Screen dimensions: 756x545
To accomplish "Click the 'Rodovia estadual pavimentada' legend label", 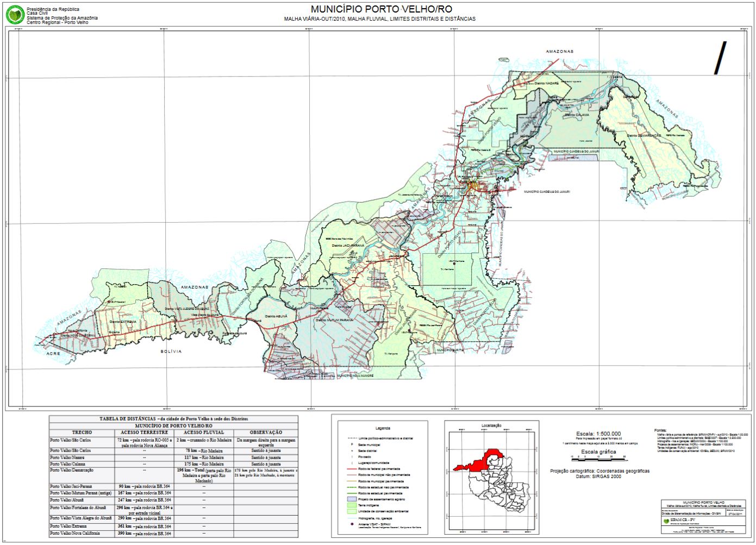I will click(380, 493).
